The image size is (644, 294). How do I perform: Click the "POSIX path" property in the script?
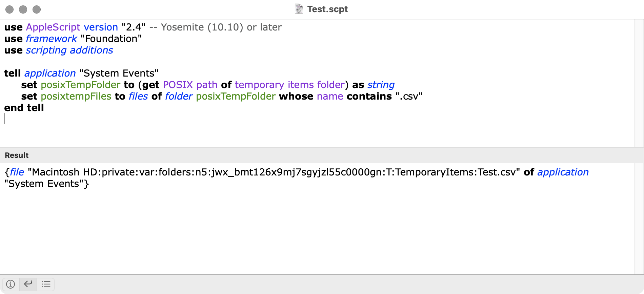tap(190, 85)
